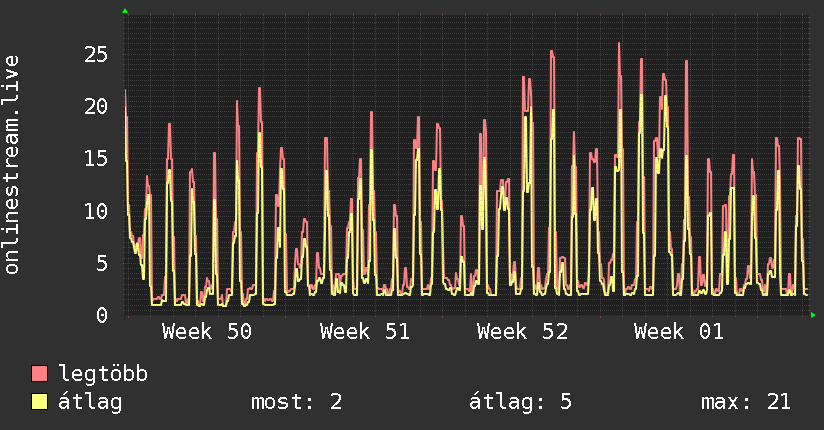Click the green arrow atop the y-axis
Viewport: 824px width, 430px height.
(125, 11)
